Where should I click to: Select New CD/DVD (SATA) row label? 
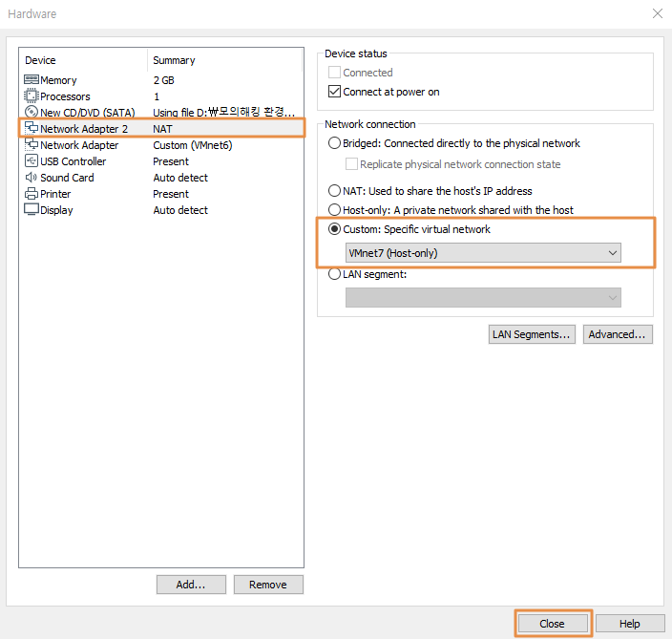88,113
